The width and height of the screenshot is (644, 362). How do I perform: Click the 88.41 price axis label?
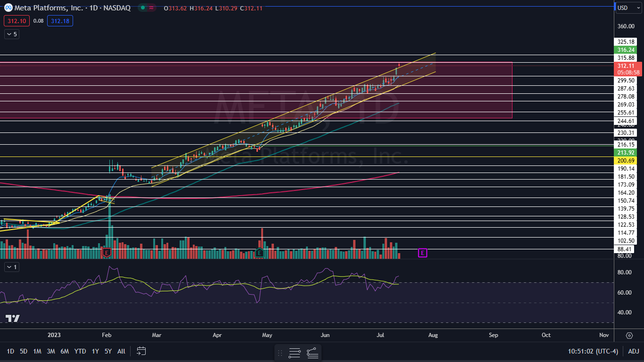pyautogui.click(x=625, y=249)
